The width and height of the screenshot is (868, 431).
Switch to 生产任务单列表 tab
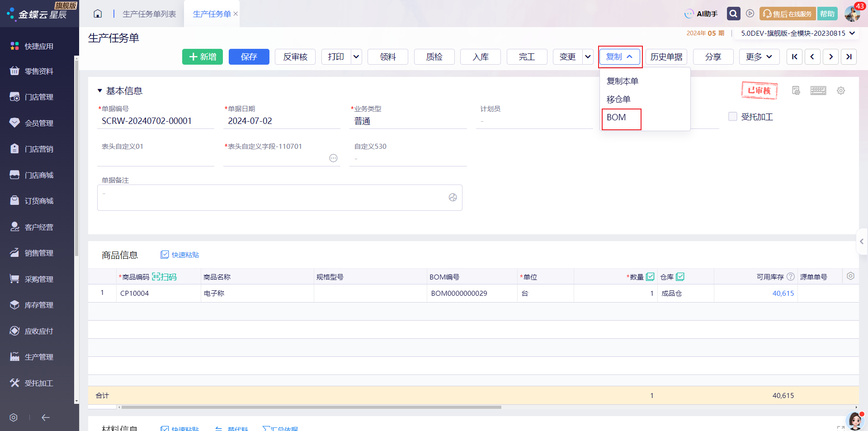point(149,14)
